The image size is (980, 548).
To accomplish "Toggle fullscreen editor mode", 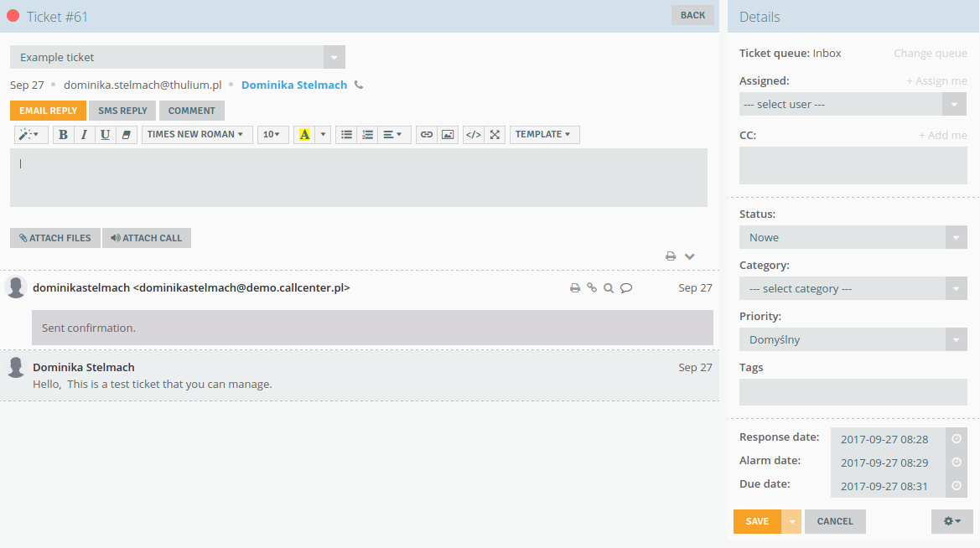I will (x=495, y=134).
